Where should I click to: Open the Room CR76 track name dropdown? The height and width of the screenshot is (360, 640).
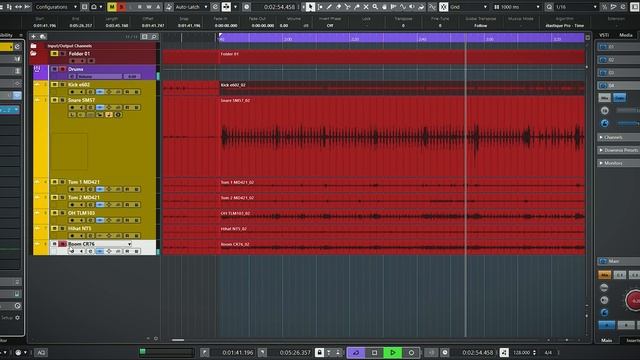(129, 244)
